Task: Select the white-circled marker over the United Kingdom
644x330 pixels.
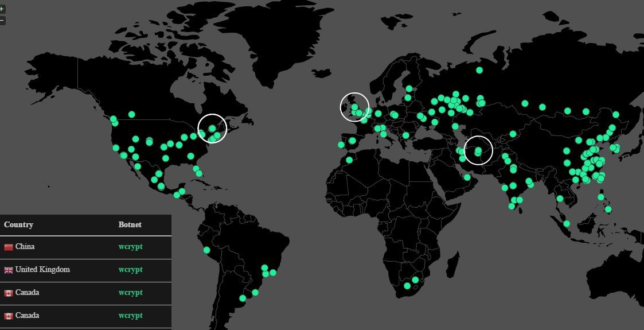Action: coord(355,107)
